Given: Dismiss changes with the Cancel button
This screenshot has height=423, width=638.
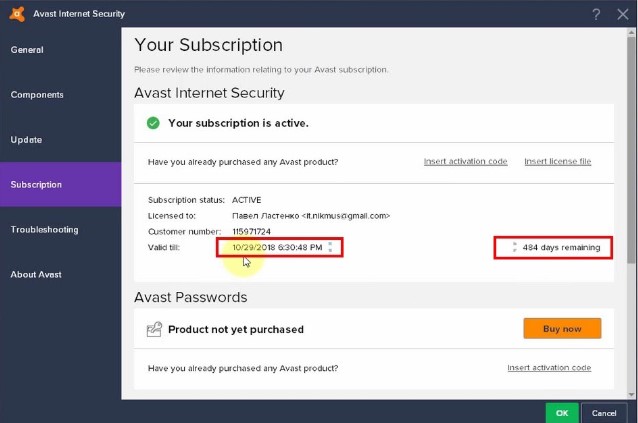Looking at the screenshot, I should tap(604, 413).
